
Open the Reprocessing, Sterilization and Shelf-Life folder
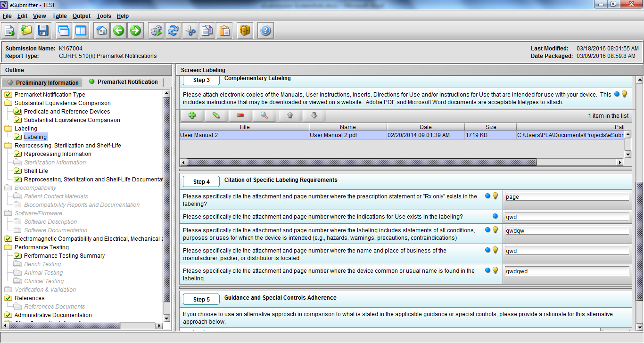pos(67,146)
